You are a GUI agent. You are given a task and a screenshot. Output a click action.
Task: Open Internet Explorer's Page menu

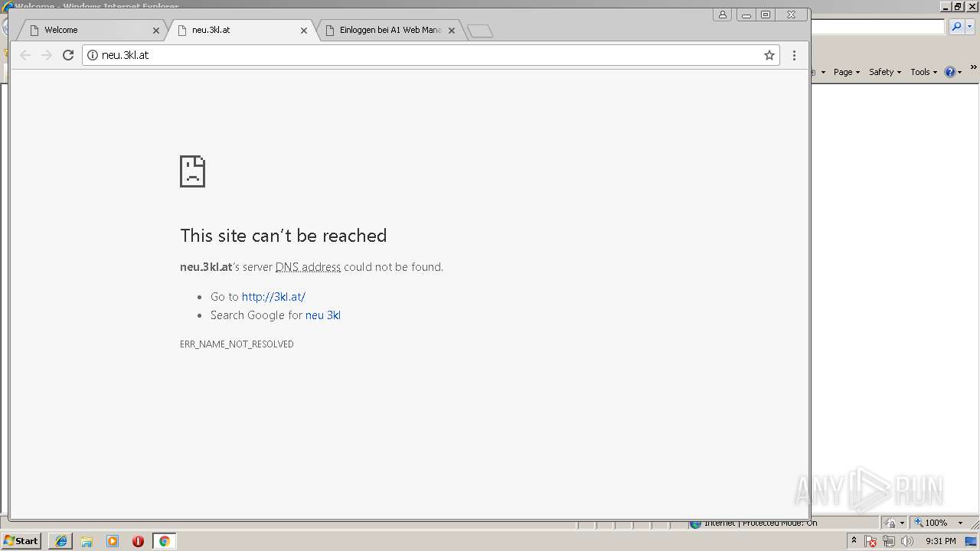[847, 72]
